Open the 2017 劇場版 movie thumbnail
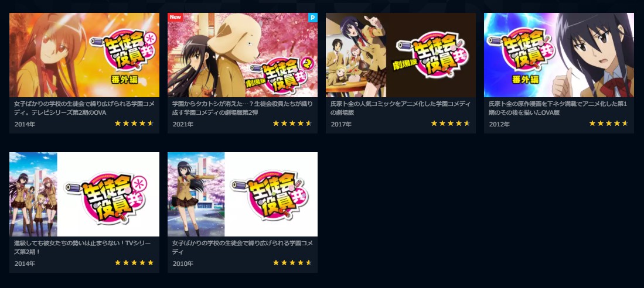 [400, 55]
